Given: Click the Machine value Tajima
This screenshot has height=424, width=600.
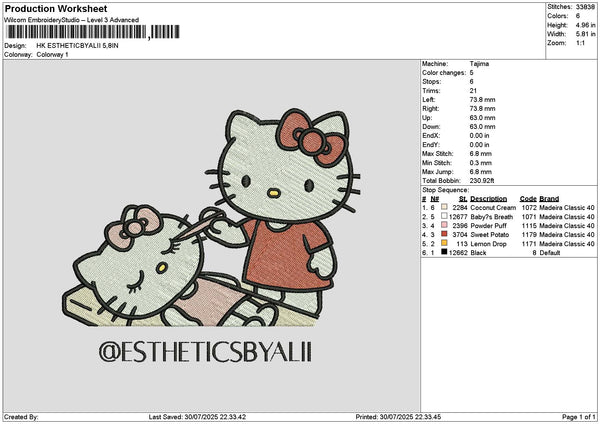Looking at the screenshot, I should tap(479, 64).
